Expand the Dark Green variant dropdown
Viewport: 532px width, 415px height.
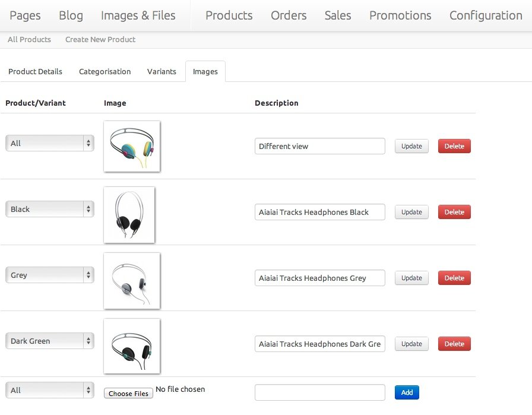[x=49, y=341]
